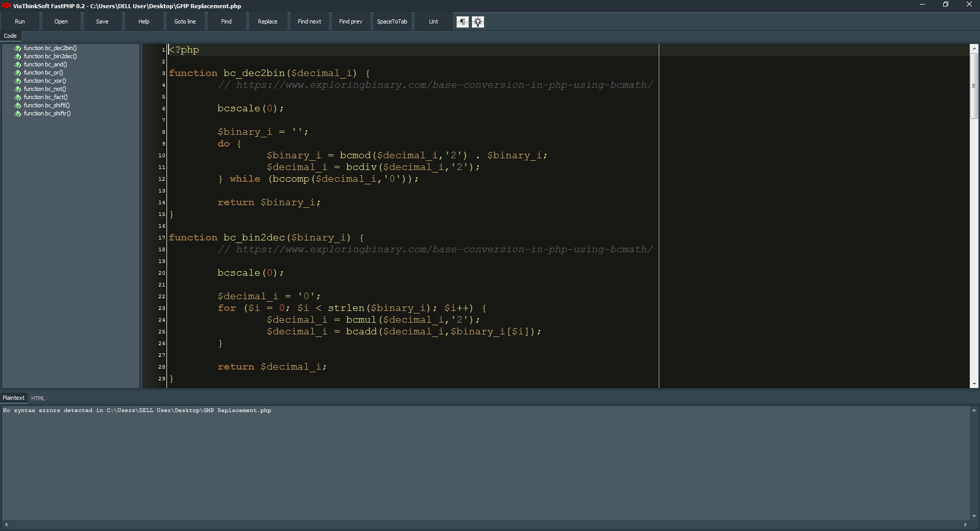
Task: Toggle the pilcrow show-whitespace icon
Action: click(x=463, y=22)
